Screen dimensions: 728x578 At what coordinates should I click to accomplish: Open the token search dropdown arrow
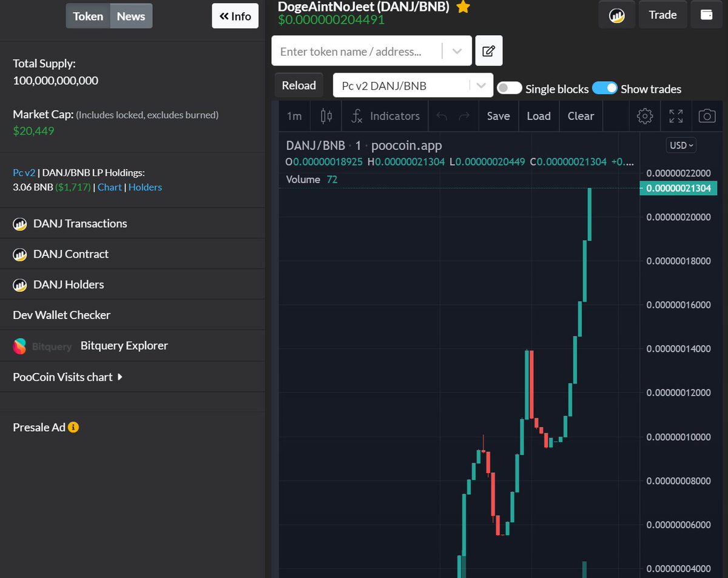tap(457, 52)
